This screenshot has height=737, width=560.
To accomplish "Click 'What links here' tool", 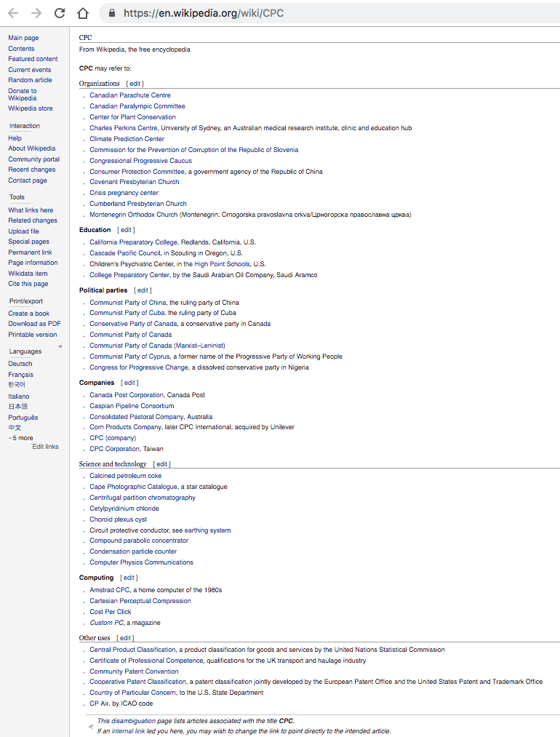I will 31,210.
